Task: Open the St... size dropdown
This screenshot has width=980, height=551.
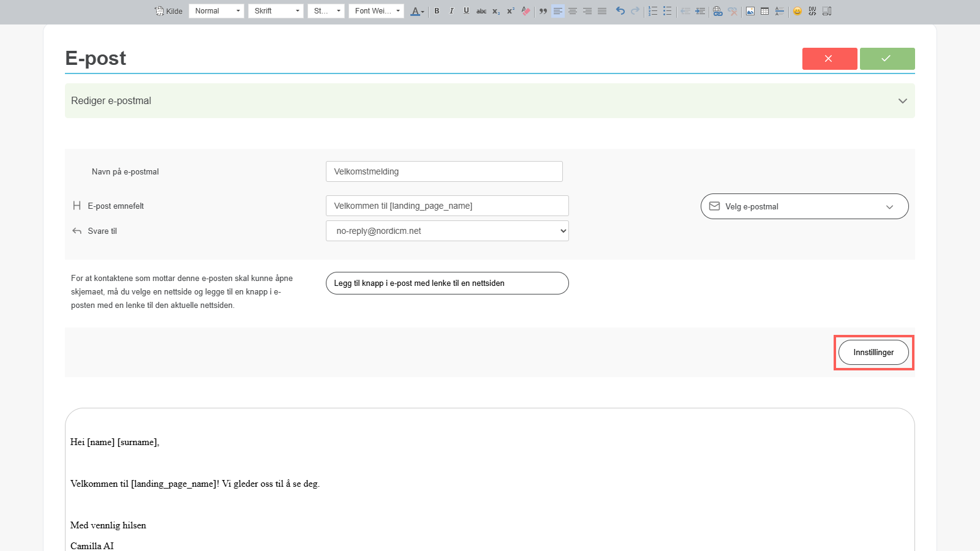Action: [326, 11]
